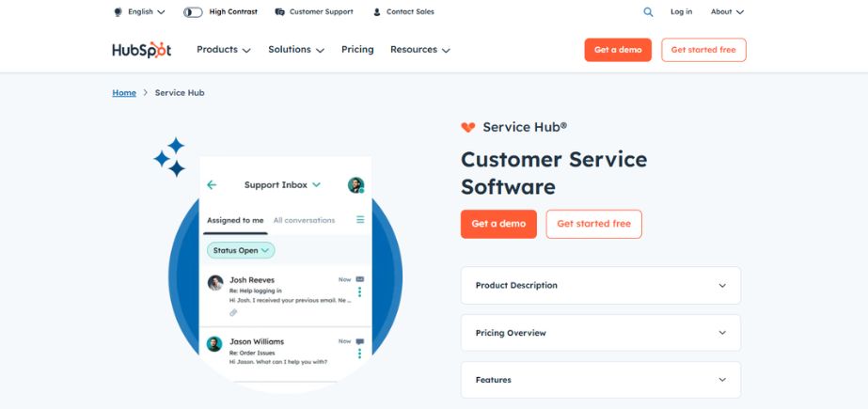Open the Support Inbox dropdown
The width and height of the screenshot is (868, 409).
(x=282, y=185)
